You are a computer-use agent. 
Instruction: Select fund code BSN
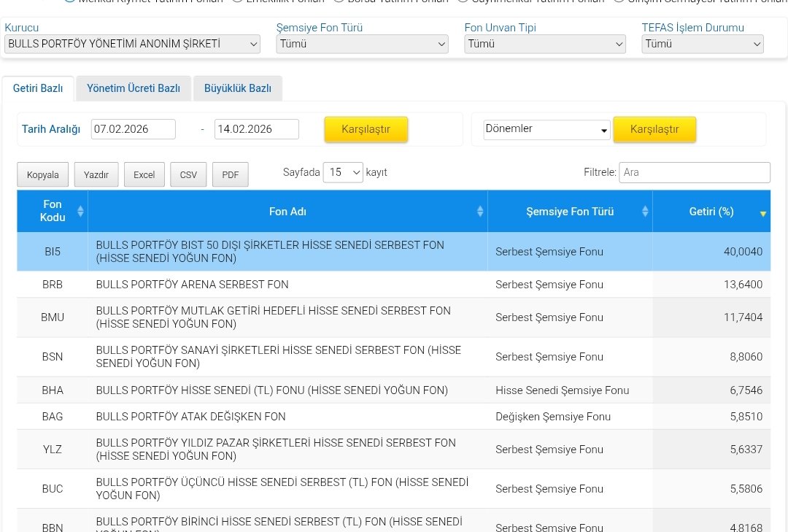click(53, 357)
